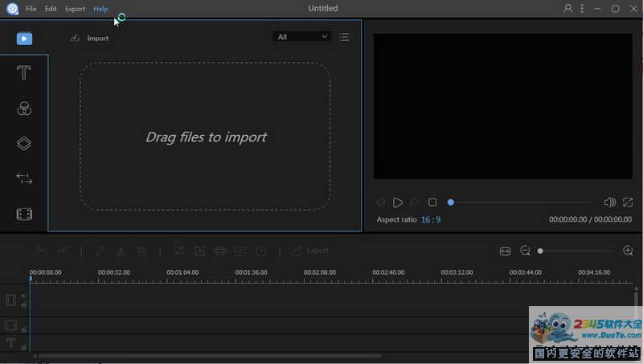Viewport: 643px width, 364px height.
Task: Click the Undo arrow in timeline toolbar
Action: click(42, 251)
